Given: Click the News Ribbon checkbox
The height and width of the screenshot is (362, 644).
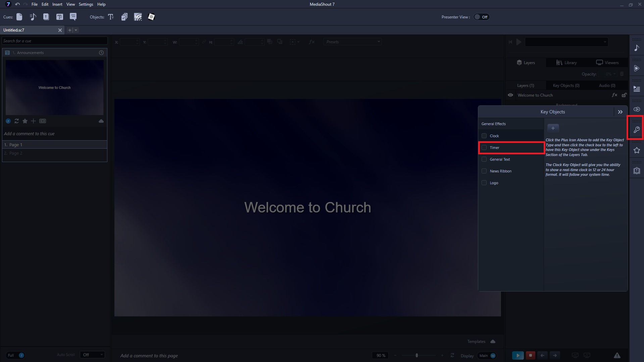Looking at the screenshot, I should (x=484, y=171).
